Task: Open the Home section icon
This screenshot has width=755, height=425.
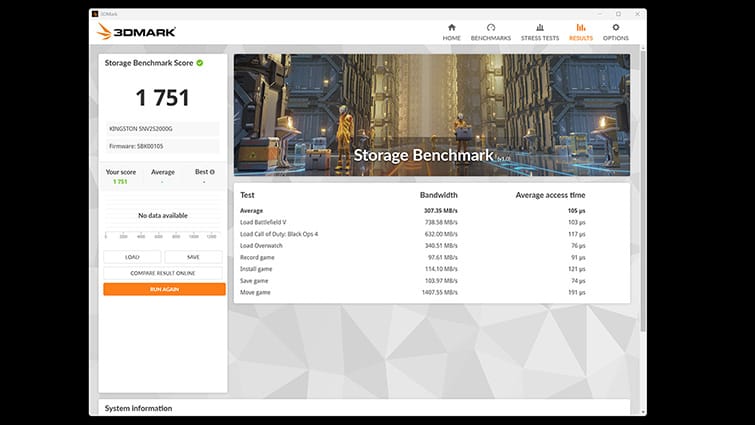Action: click(x=452, y=27)
